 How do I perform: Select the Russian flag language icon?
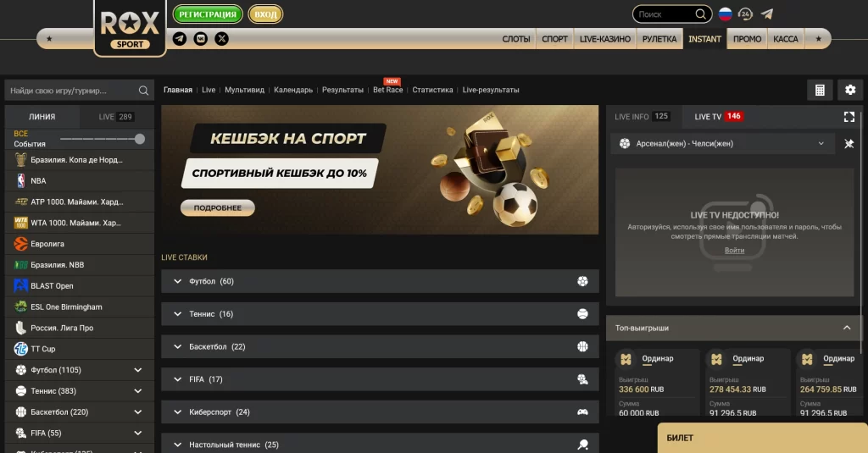pyautogui.click(x=726, y=14)
